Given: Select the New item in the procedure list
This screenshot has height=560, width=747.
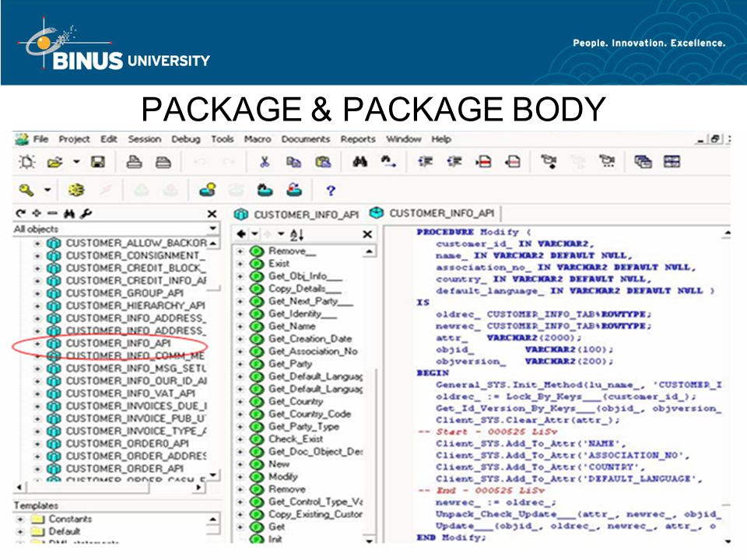Looking at the screenshot, I should tap(279, 464).
